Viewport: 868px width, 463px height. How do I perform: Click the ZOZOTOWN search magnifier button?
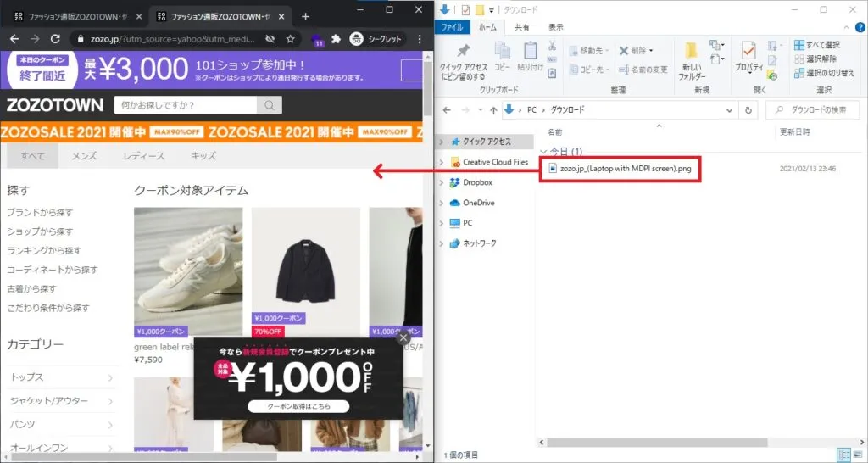[x=270, y=104]
